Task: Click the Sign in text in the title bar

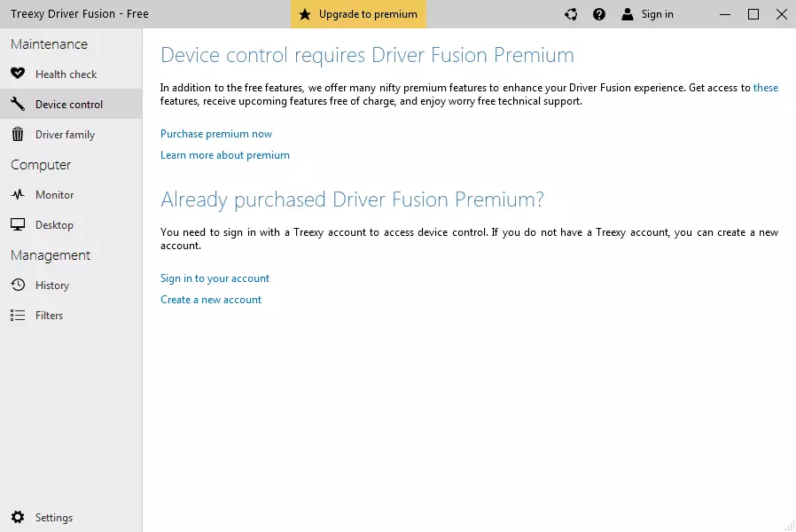Action: click(658, 14)
